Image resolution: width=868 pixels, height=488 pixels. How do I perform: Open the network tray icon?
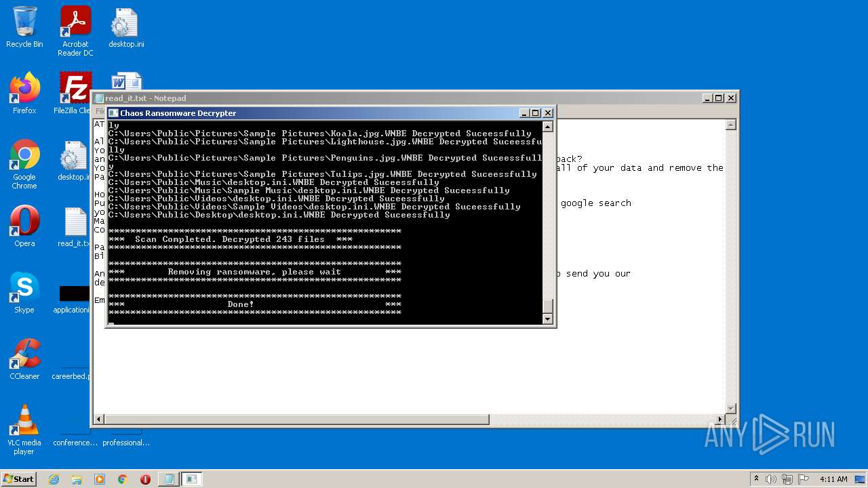787,479
